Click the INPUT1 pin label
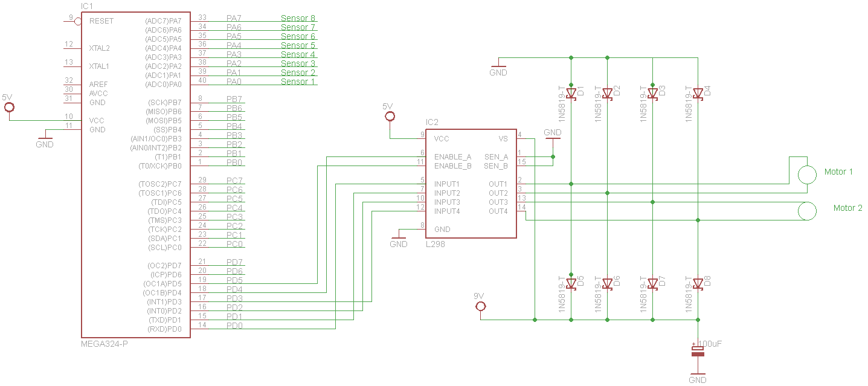This screenshot has width=868, height=386. coord(447,184)
